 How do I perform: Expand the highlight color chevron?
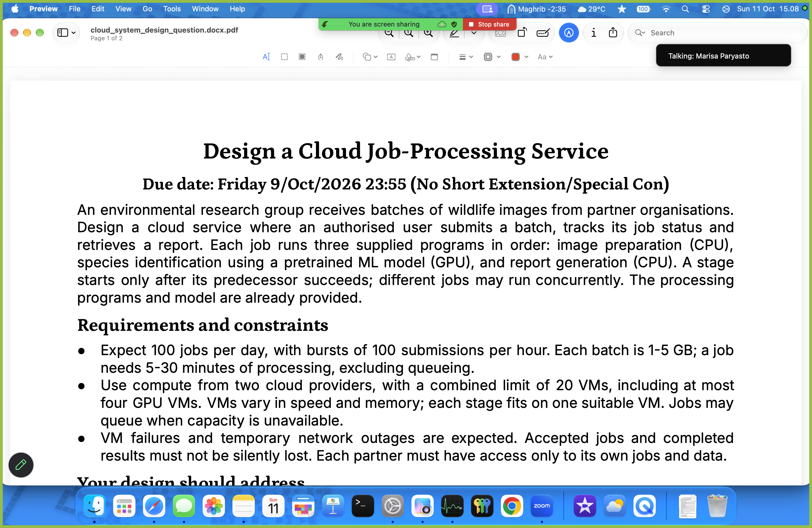474,33
